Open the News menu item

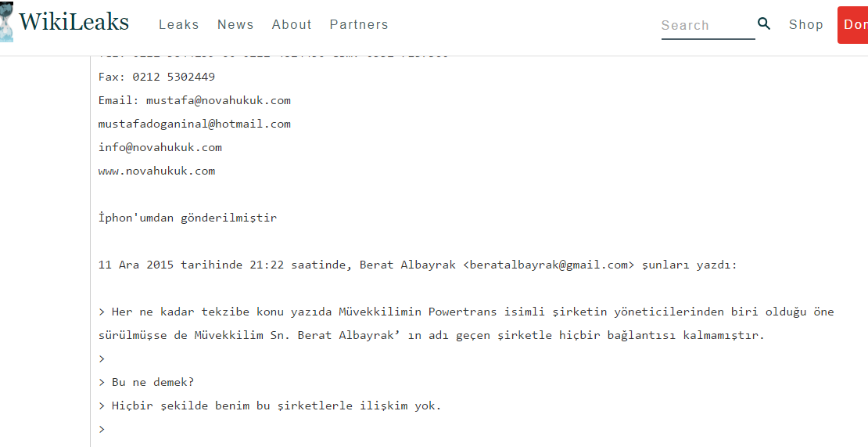point(235,24)
